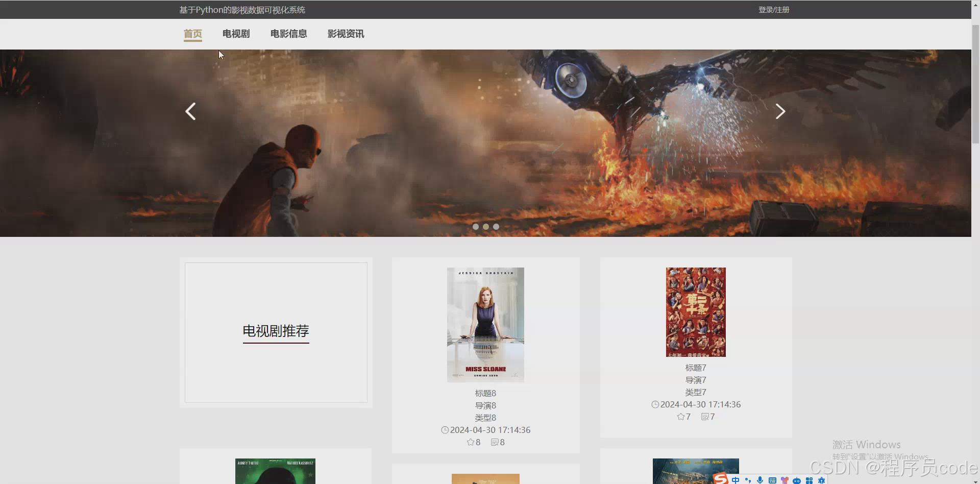Click the 导演8 text
Viewport: 980px width, 484px height.
(x=485, y=405)
